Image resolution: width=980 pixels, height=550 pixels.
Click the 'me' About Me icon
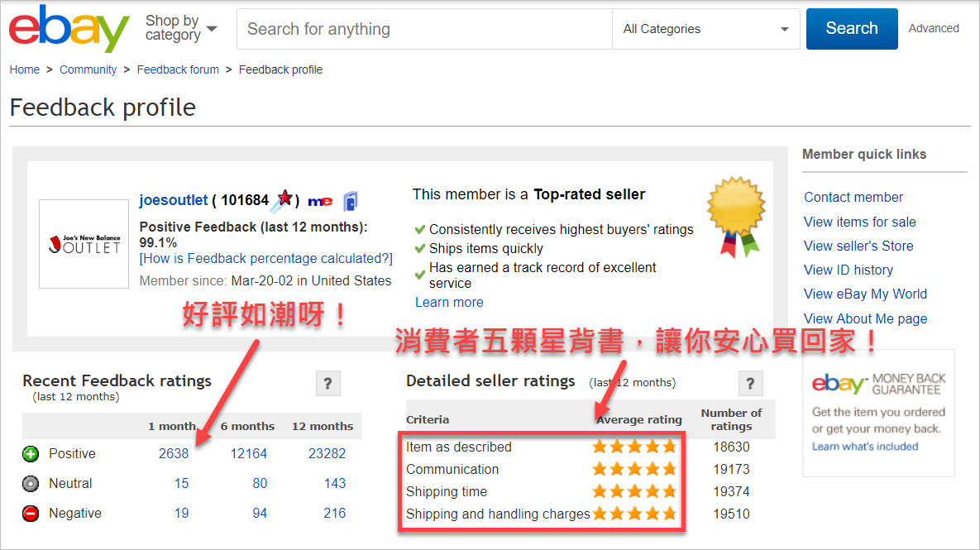(x=320, y=201)
